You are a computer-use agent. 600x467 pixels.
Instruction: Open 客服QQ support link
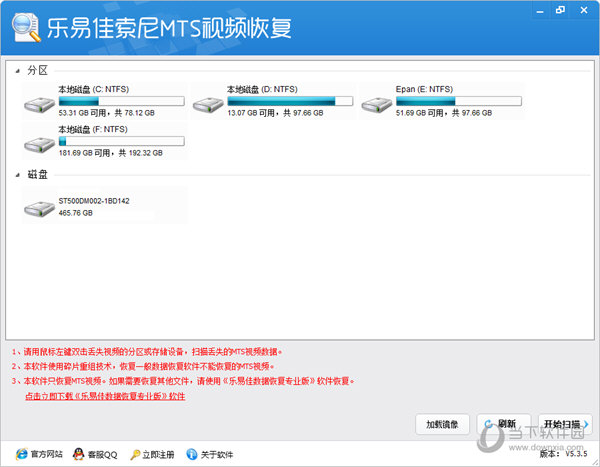(103, 454)
